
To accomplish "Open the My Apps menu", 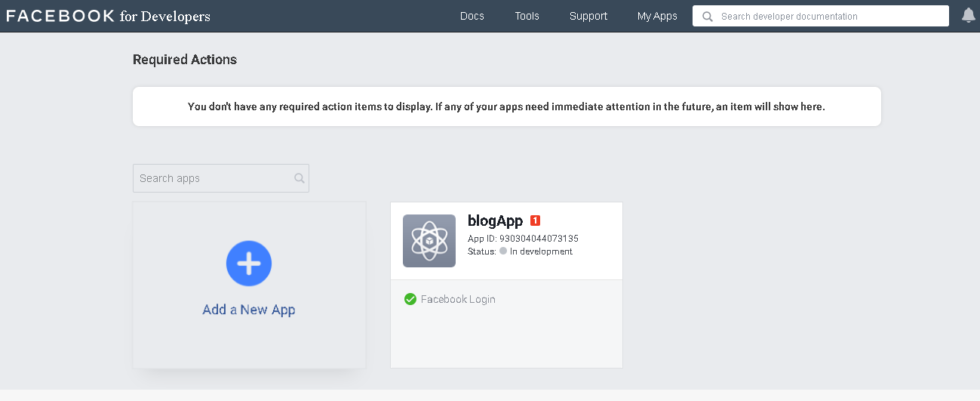I will (x=657, y=16).
